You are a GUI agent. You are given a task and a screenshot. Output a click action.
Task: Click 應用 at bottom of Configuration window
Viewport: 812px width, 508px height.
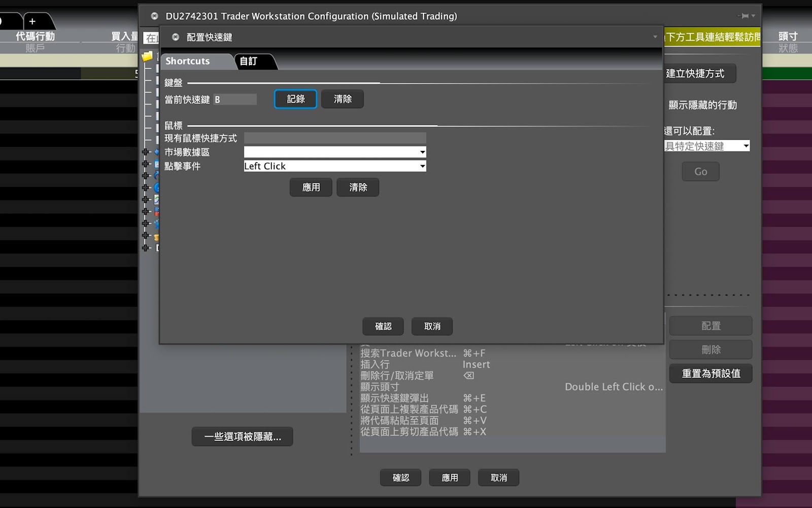click(450, 478)
